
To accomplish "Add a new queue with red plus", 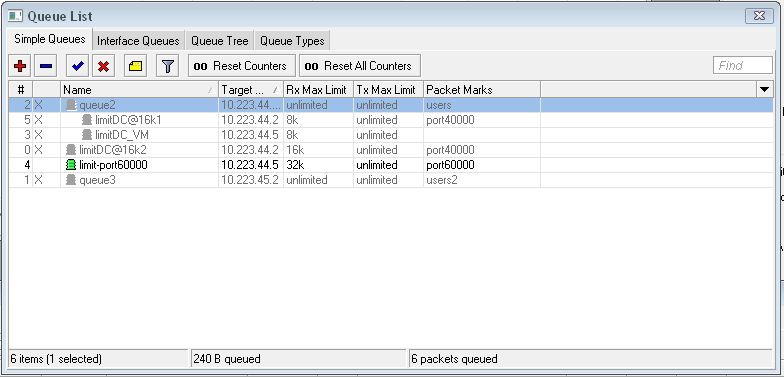I will [20, 66].
